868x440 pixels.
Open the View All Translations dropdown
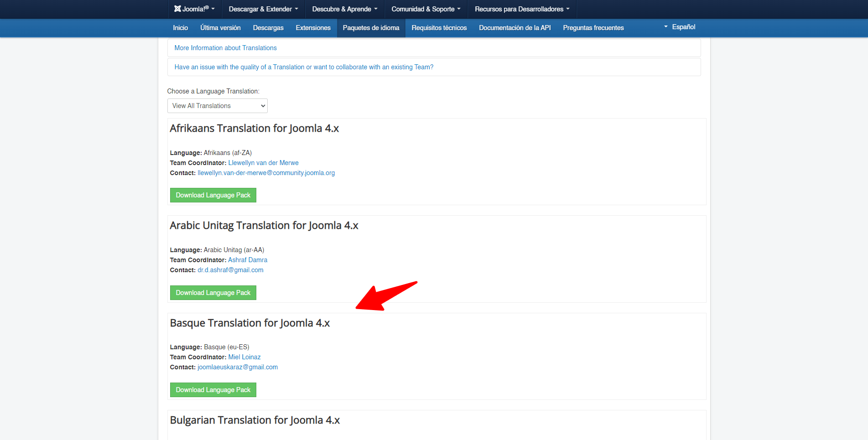tap(217, 106)
